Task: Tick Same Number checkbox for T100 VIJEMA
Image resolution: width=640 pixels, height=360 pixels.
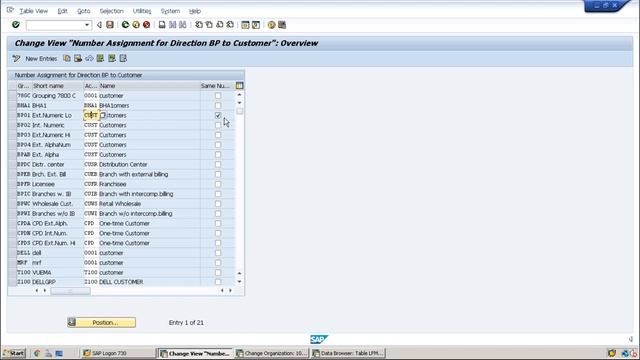Action: pos(218,272)
